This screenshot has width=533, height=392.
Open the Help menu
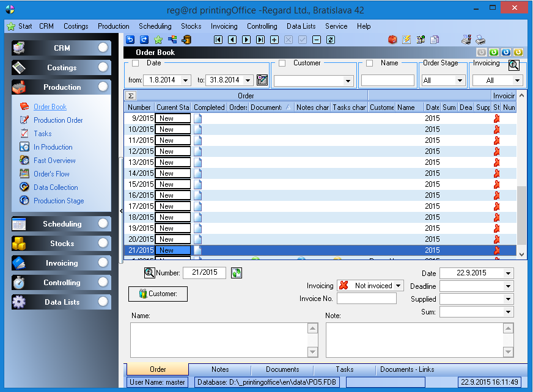[x=364, y=26]
